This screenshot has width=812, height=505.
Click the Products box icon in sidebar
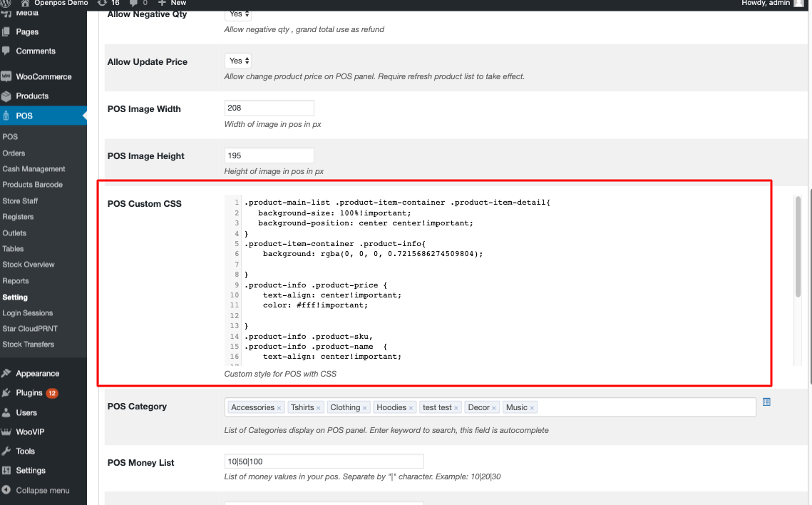click(x=6, y=96)
